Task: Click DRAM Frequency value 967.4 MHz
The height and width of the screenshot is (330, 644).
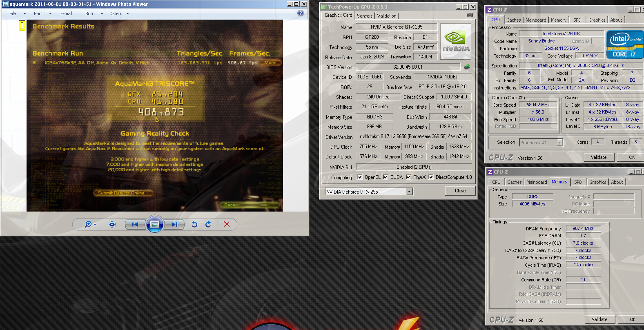Action: 583,229
